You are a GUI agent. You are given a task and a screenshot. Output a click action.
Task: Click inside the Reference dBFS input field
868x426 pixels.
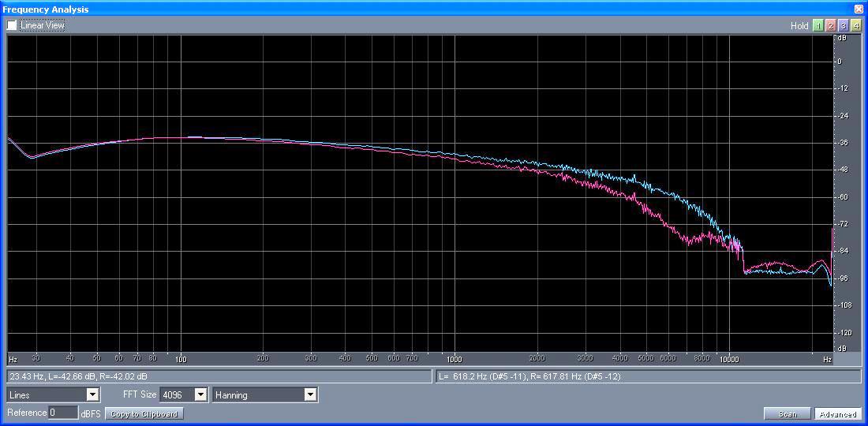(x=63, y=413)
